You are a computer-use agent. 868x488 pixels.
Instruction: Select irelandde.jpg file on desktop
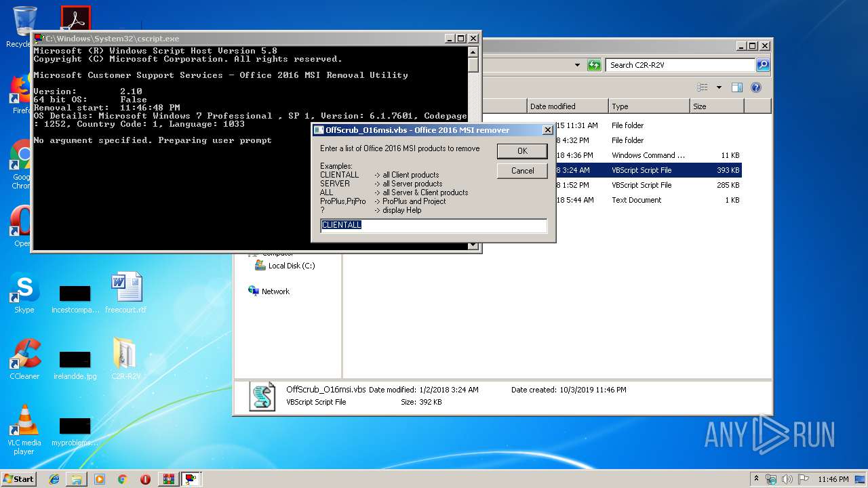point(75,365)
